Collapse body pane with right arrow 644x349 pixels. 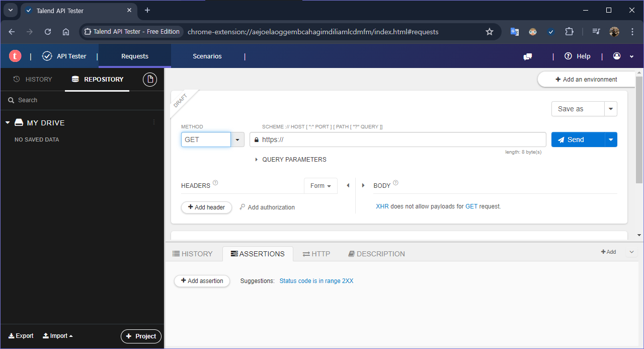tap(363, 186)
